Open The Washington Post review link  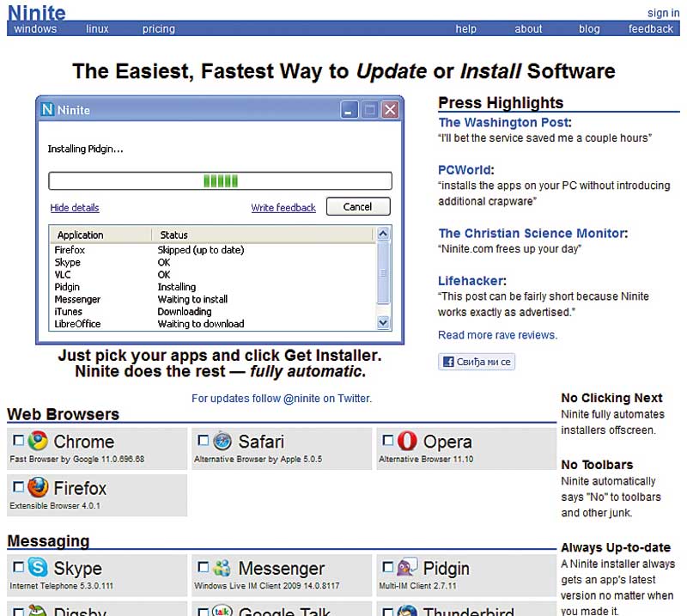pos(504,122)
